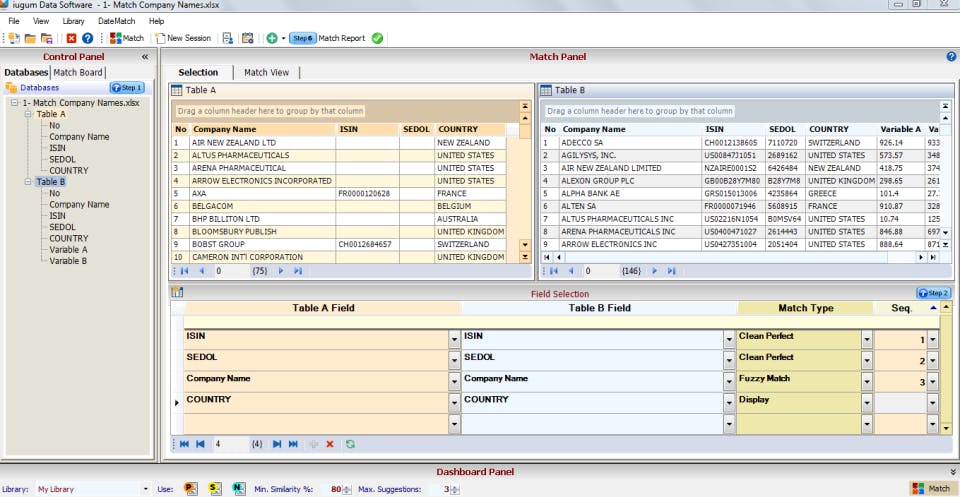The height and width of the screenshot is (497, 960).
Task: Collapse the Table A tree node
Action: tap(27, 114)
